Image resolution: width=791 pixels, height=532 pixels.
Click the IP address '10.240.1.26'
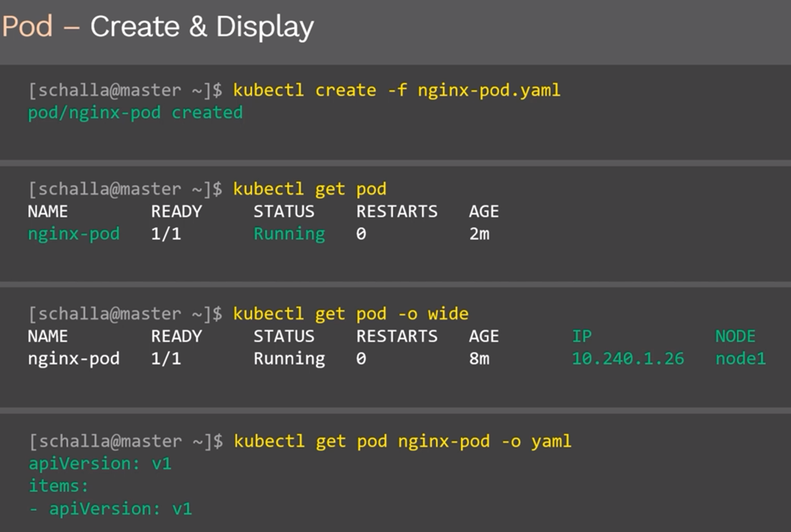628,359
